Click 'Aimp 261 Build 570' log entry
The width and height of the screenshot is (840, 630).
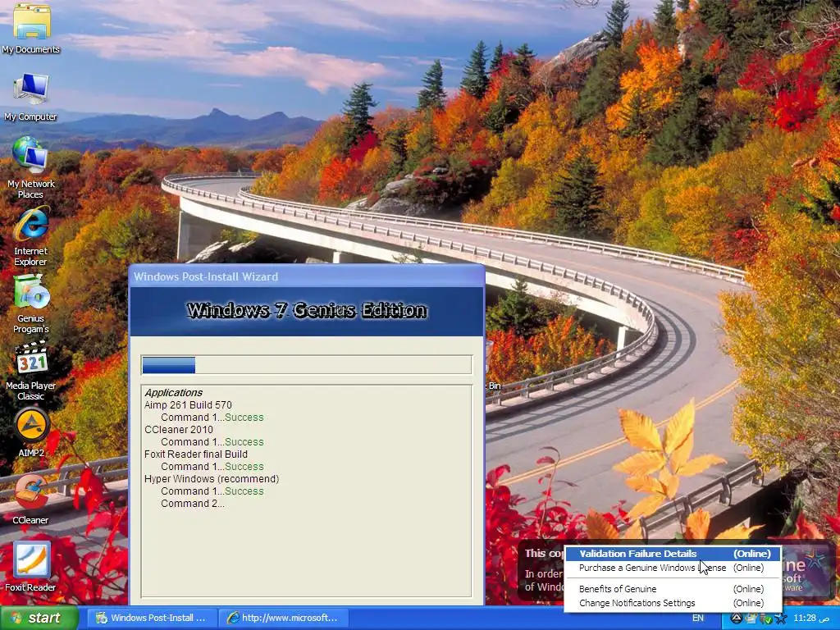pyautogui.click(x=188, y=405)
